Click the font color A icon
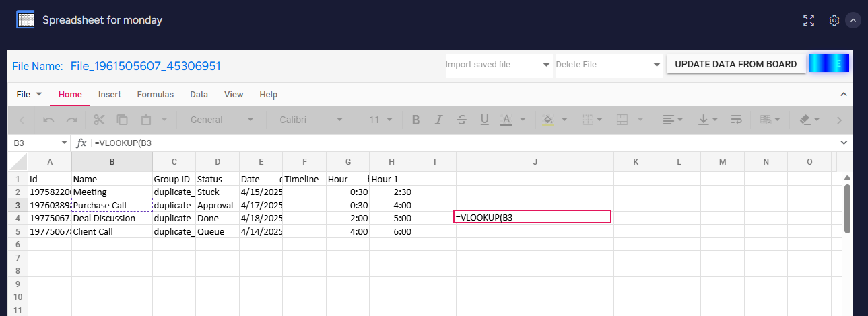 coord(506,120)
